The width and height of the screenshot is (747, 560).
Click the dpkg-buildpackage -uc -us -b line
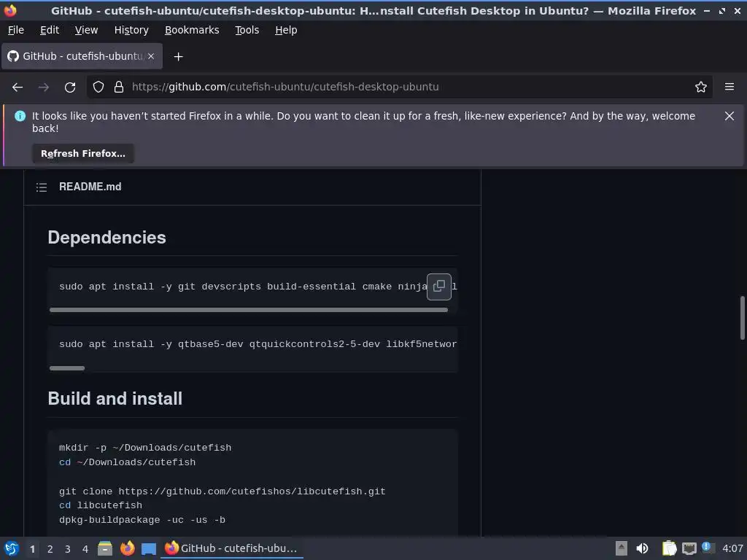point(142,520)
